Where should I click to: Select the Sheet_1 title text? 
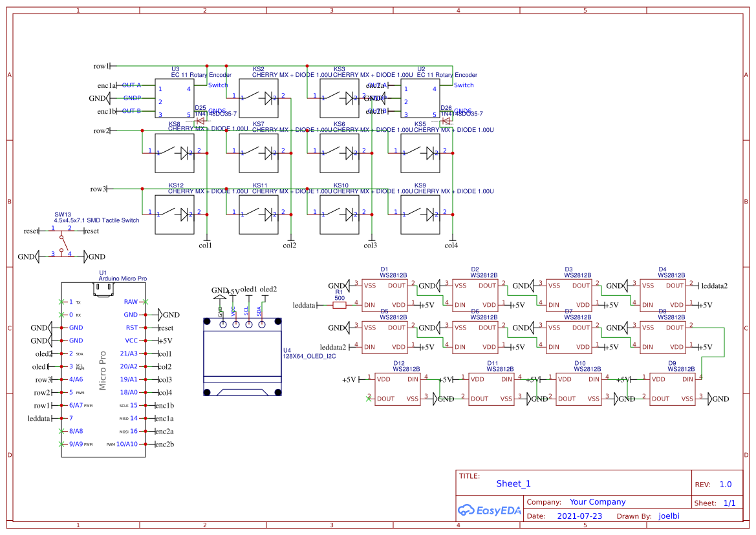[x=513, y=484]
